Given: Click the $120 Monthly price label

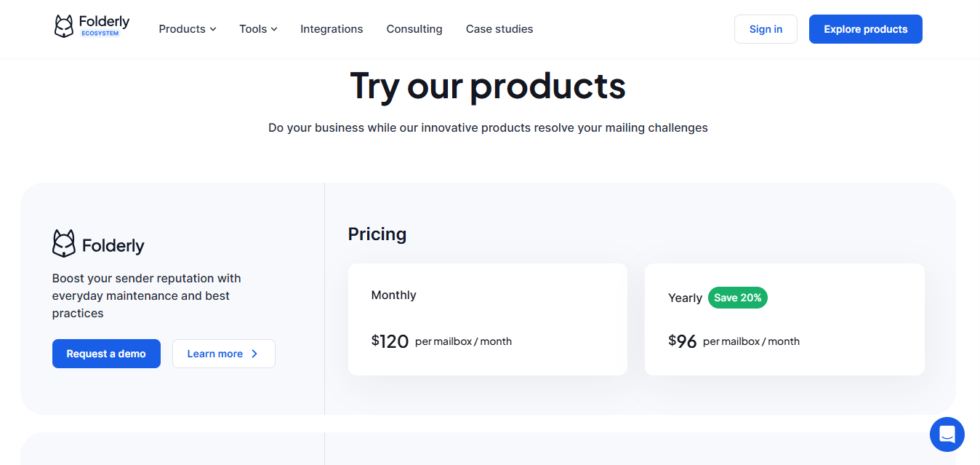Looking at the screenshot, I should [x=390, y=340].
